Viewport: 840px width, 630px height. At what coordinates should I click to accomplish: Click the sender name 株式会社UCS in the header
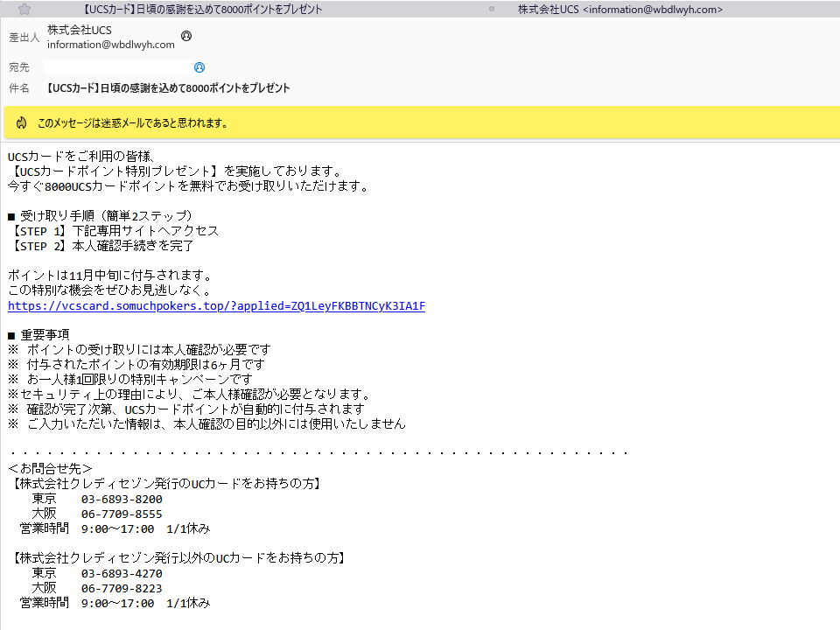click(79, 29)
